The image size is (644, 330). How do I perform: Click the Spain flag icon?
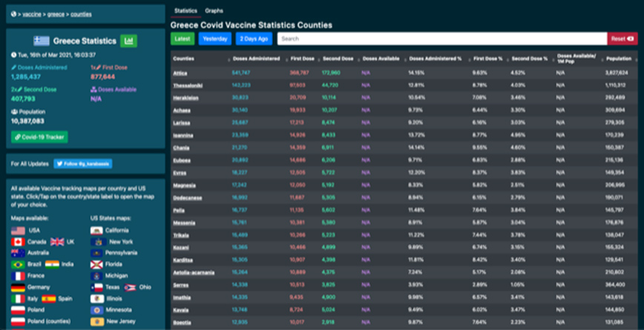click(49, 298)
